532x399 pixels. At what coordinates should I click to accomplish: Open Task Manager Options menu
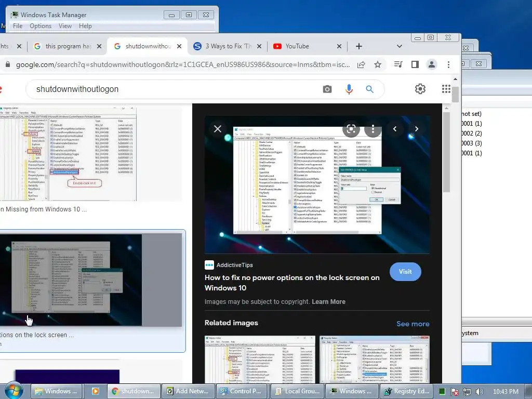41,26
